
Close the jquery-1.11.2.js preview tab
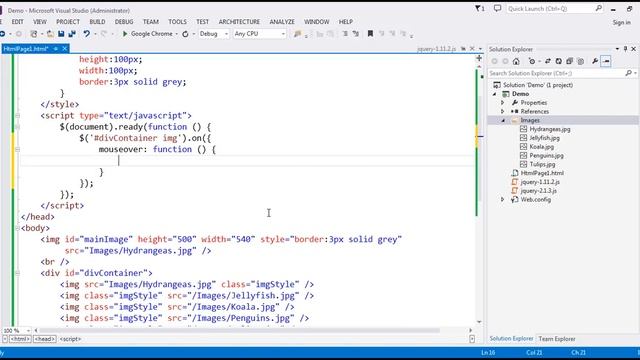(x=472, y=49)
